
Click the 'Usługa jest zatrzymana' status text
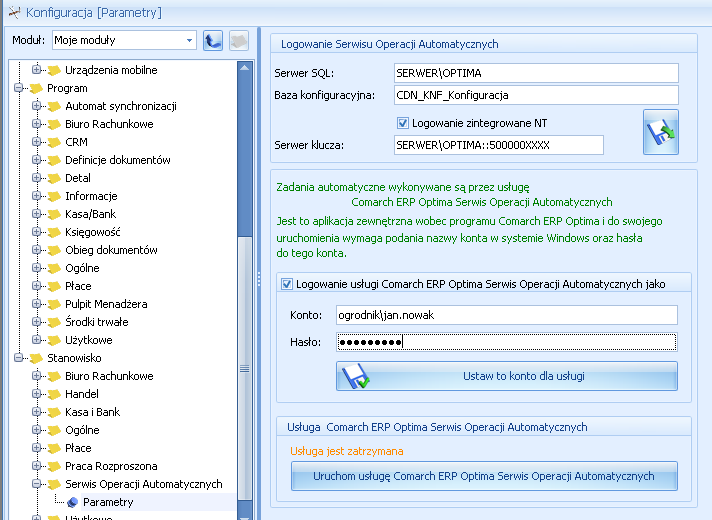346,451
